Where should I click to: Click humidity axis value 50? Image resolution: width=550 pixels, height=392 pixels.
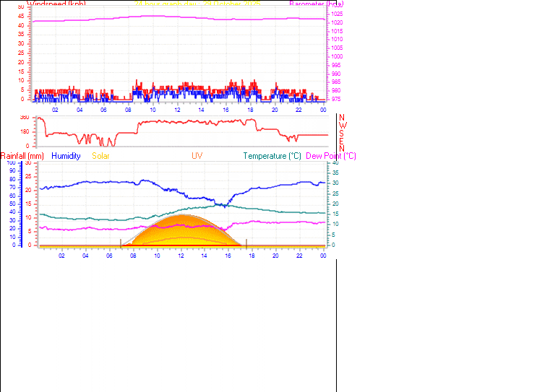(12, 204)
